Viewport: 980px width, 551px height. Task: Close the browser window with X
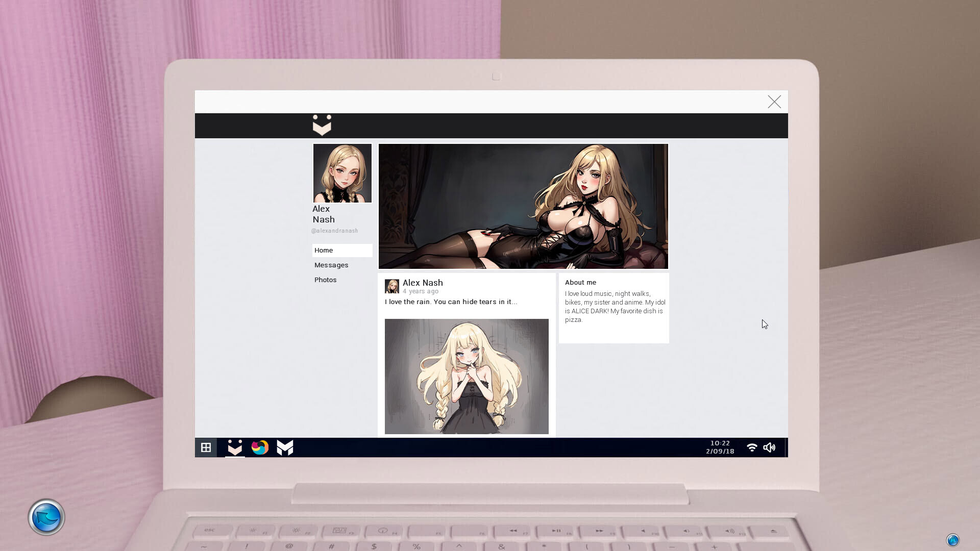coord(774,102)
